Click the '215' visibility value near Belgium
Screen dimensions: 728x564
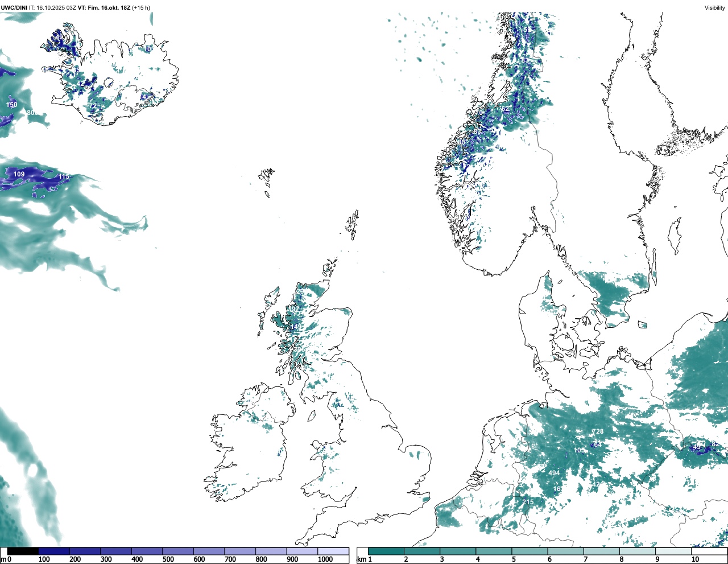[x=528, y=502]
